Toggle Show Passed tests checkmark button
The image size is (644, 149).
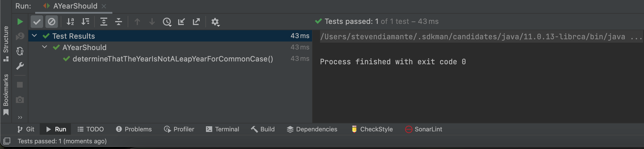pyautogui.click(x=37, y=22)
